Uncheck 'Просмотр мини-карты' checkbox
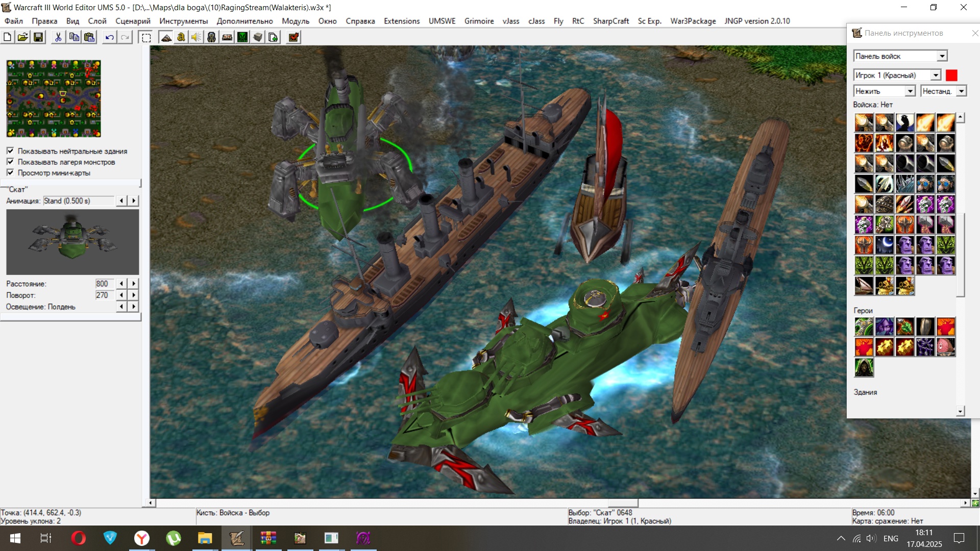This screenshot has height=551, width=980. pos(10,172)
